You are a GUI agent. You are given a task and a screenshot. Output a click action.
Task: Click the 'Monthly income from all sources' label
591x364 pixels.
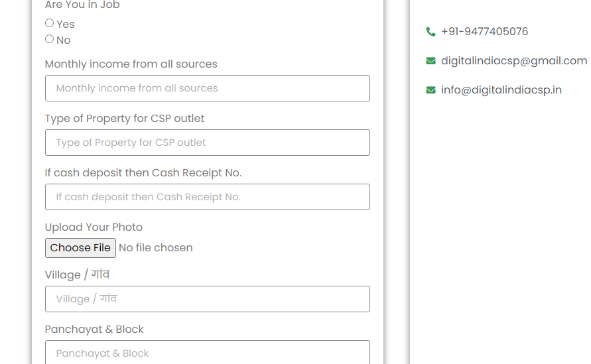pyautogui.click(x=131, y=64)
